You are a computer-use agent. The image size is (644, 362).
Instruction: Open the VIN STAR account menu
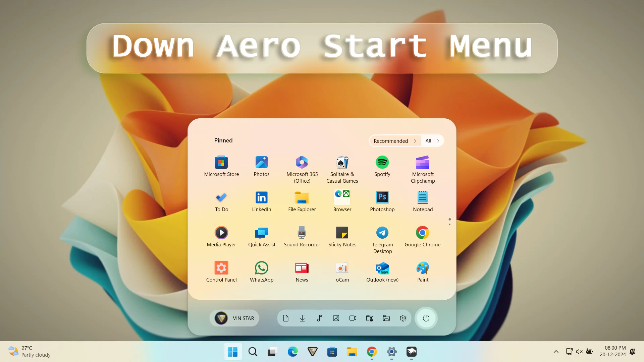pos(234,318)
